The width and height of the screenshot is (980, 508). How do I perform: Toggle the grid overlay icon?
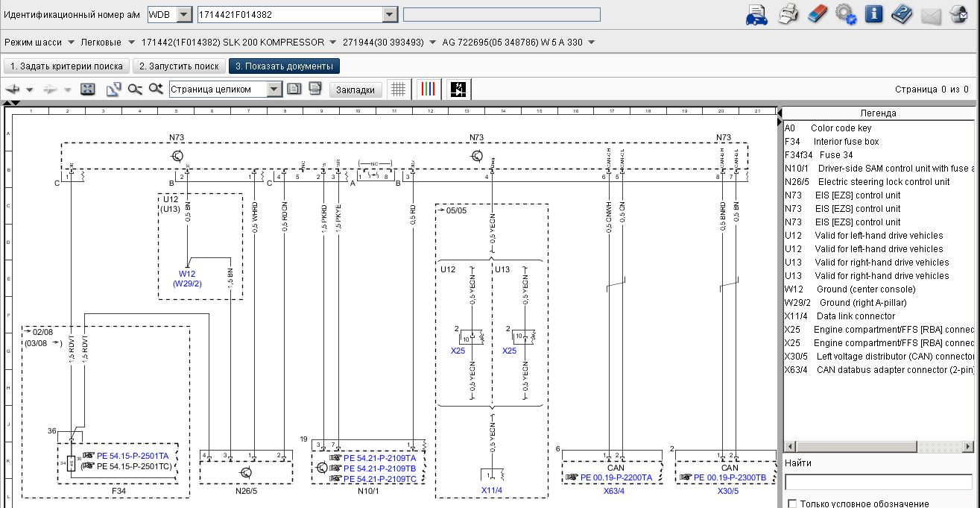399,90
